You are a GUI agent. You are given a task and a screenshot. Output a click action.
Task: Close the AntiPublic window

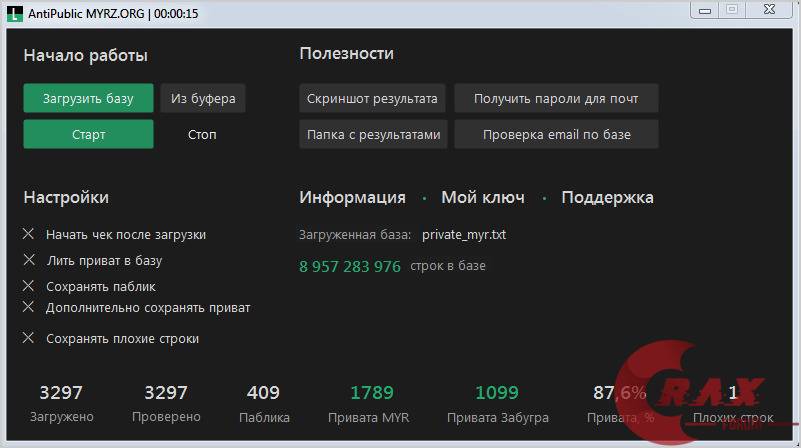769,10
